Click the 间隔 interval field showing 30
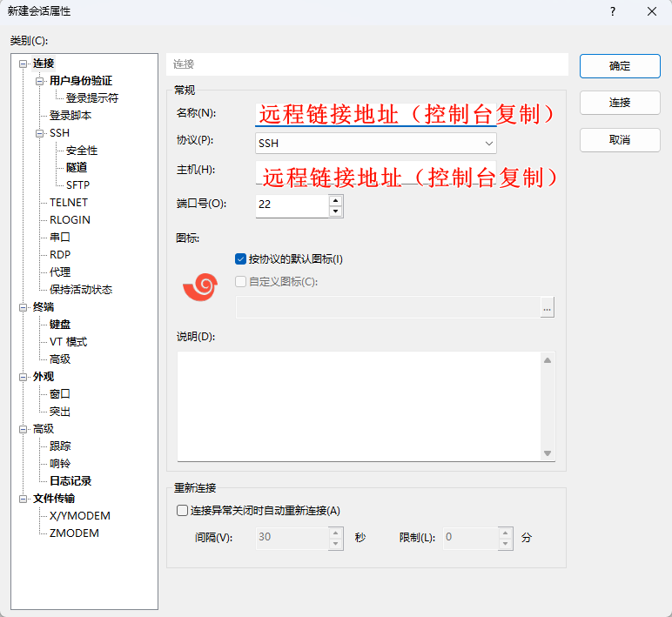Screen dimensions: 672x617 point(292,538)
